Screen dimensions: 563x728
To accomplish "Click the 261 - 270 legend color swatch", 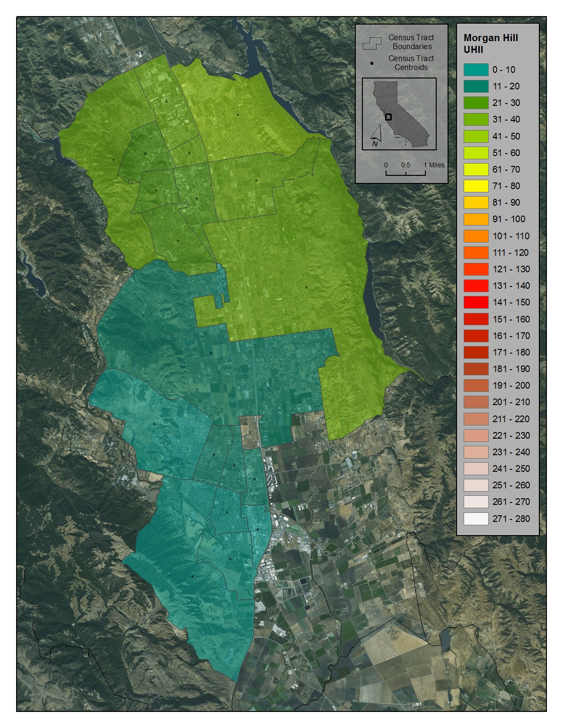I will pos(475,502).
